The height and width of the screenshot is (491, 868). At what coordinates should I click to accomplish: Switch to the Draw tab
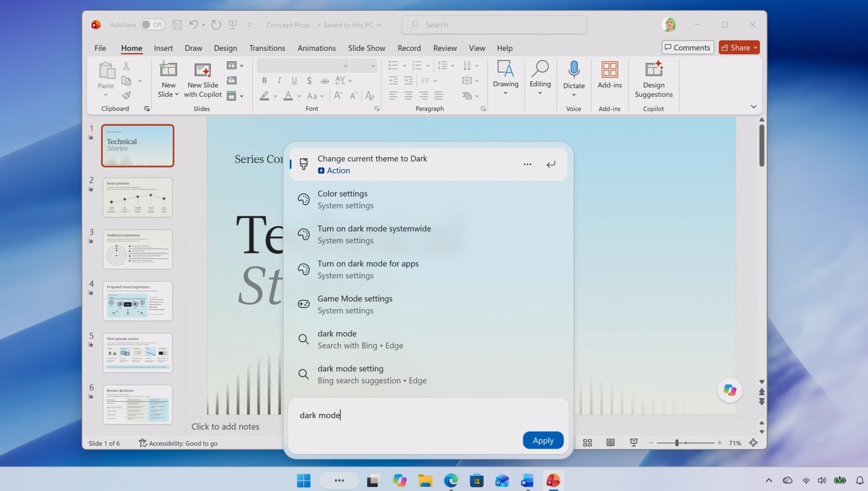point(194,48)
